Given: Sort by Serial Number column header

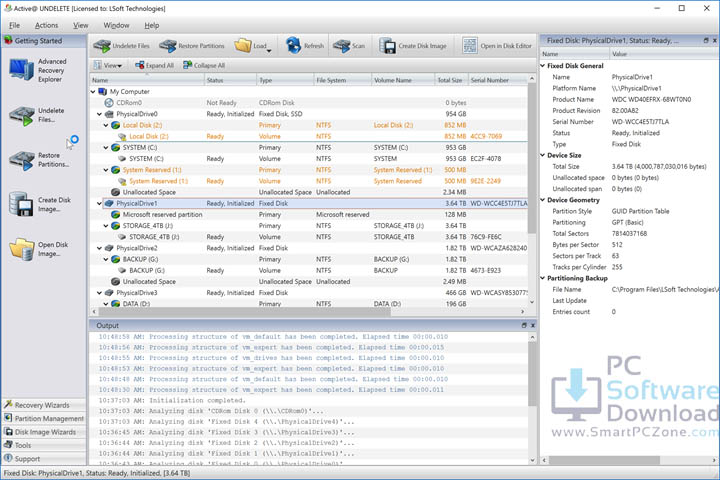Looking at the screenshot, I should (x=498, y=80).
